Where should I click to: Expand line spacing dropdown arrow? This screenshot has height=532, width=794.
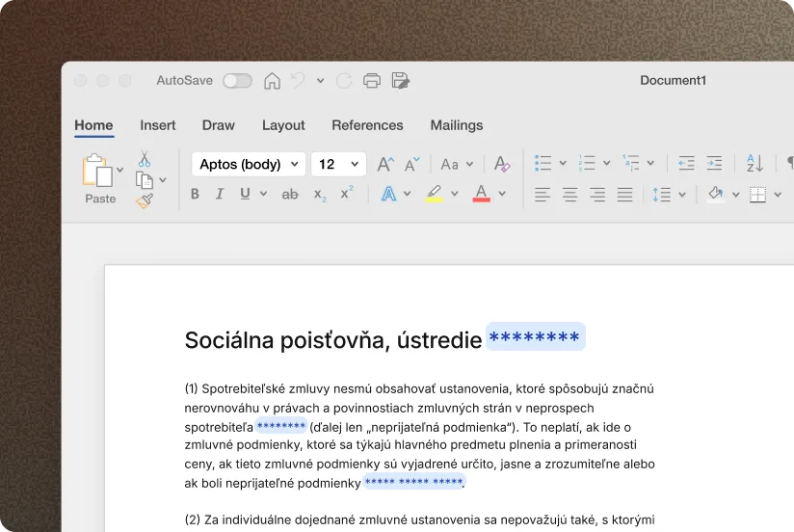point(682,195)
